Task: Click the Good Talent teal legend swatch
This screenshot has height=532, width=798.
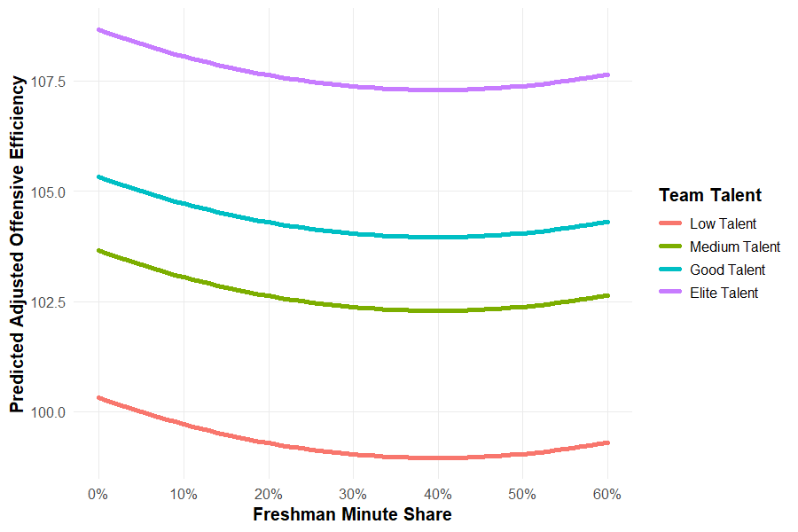Action: click(x=670, y=270)
